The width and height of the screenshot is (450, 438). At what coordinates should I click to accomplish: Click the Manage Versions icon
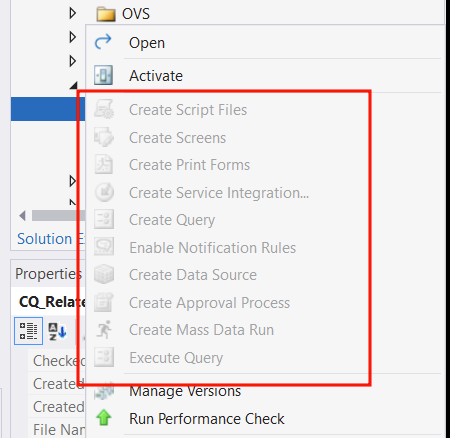(x=104, y=391)
